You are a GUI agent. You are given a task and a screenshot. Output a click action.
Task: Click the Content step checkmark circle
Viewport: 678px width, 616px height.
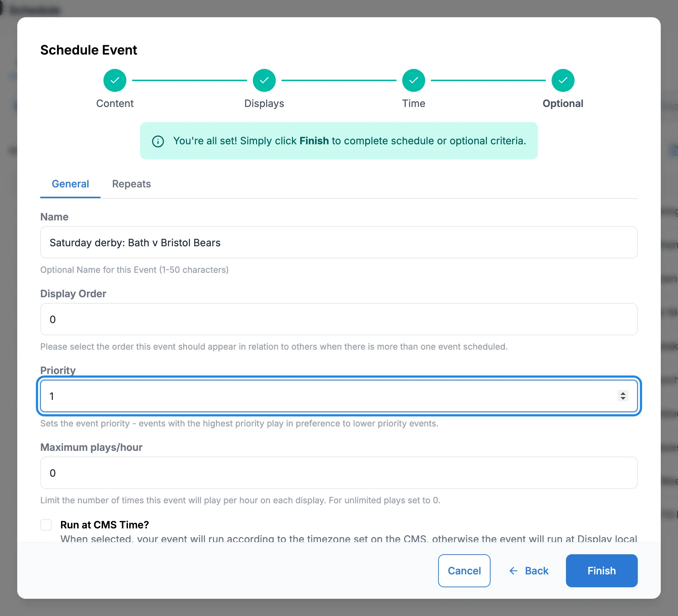tap(115, 80)
